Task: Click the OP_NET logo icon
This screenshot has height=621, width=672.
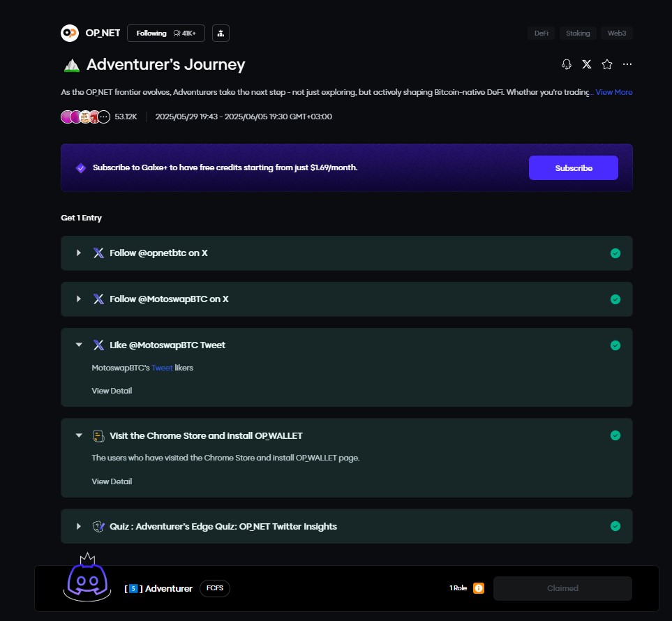Action: click(x=70, y=33)
